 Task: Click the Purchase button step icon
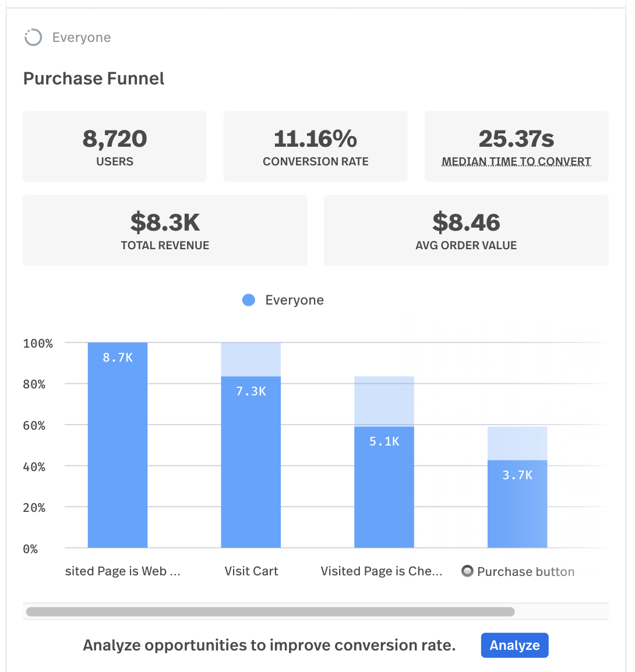(x=467, y=571)
